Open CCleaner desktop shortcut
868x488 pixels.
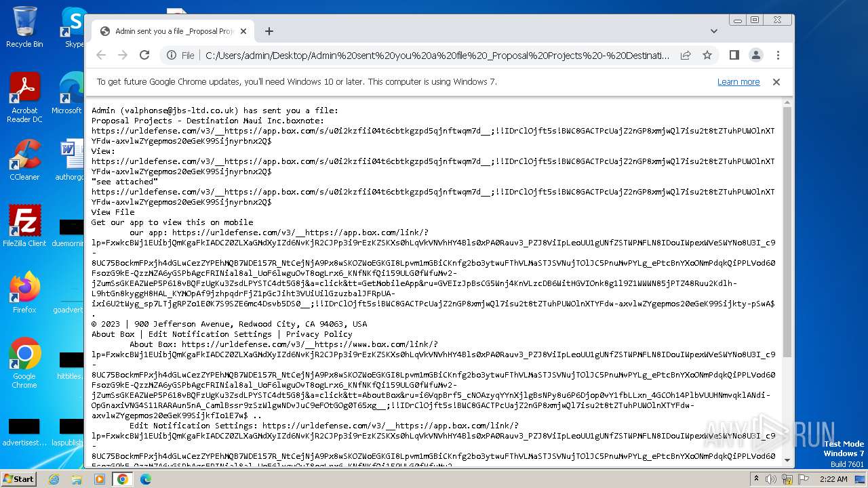(x=24, y=160)
